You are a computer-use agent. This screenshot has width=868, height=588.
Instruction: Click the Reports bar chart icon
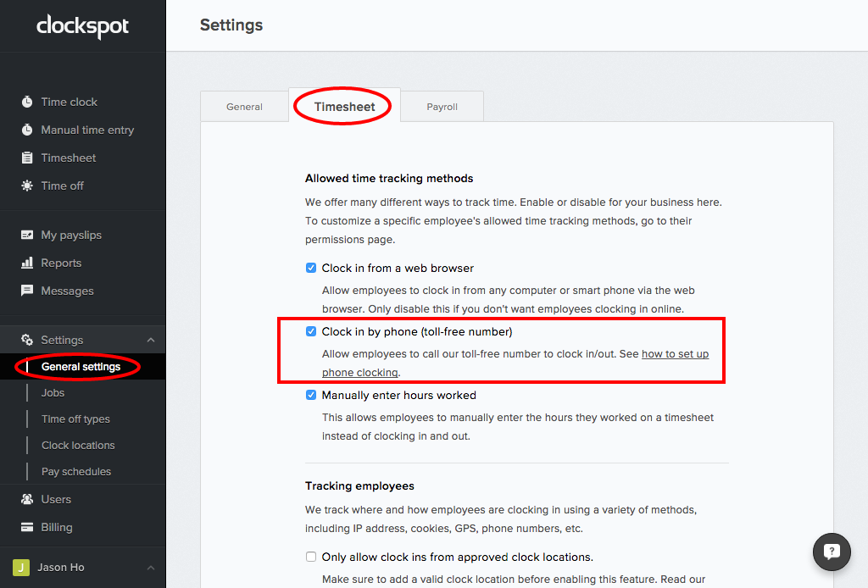[27, 263]
